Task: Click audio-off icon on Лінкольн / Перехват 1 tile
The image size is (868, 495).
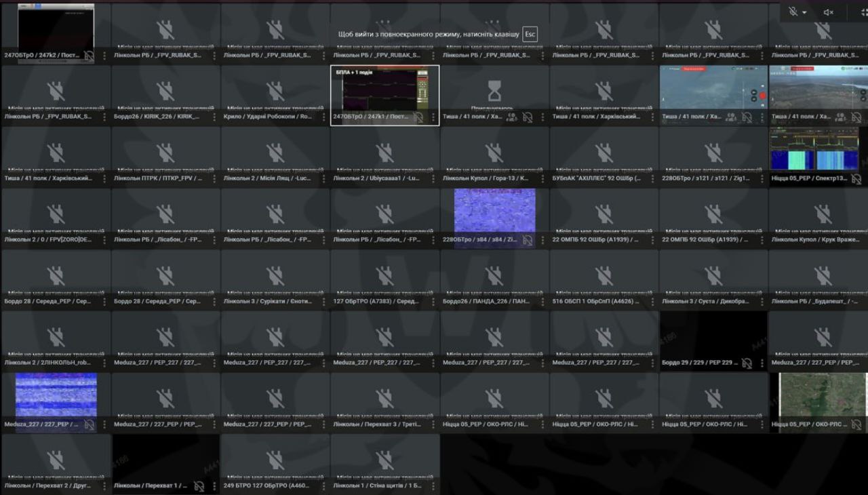Action: pos(199,486)
